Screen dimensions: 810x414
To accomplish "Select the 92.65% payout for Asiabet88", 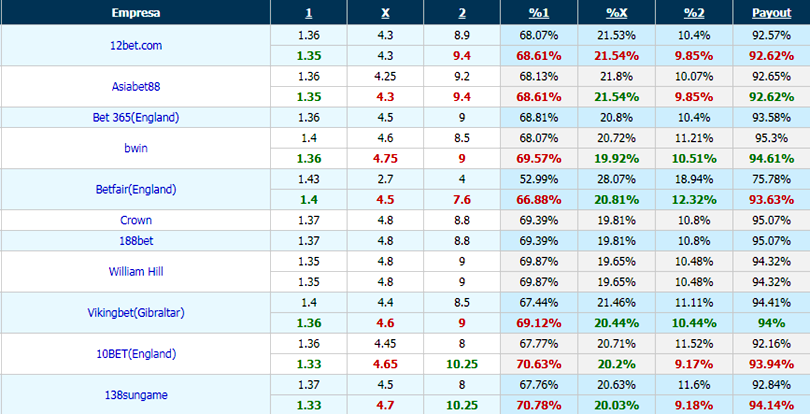I will pos(771,76).
